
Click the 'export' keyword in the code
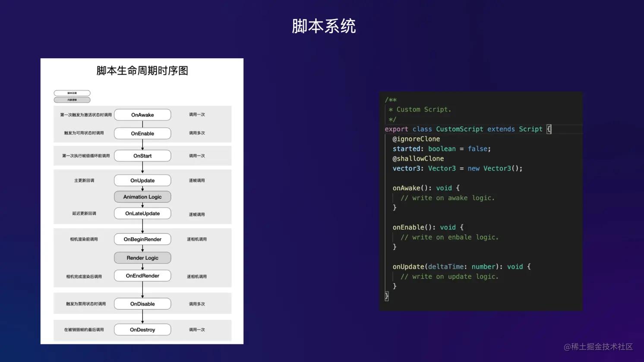(x=396, y=129)
